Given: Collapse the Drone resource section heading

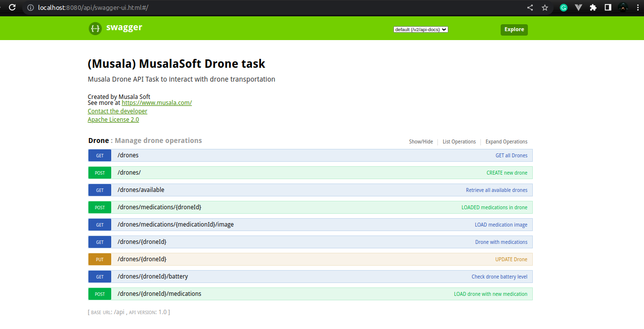Looking at the screenshot, I should 98,141.
